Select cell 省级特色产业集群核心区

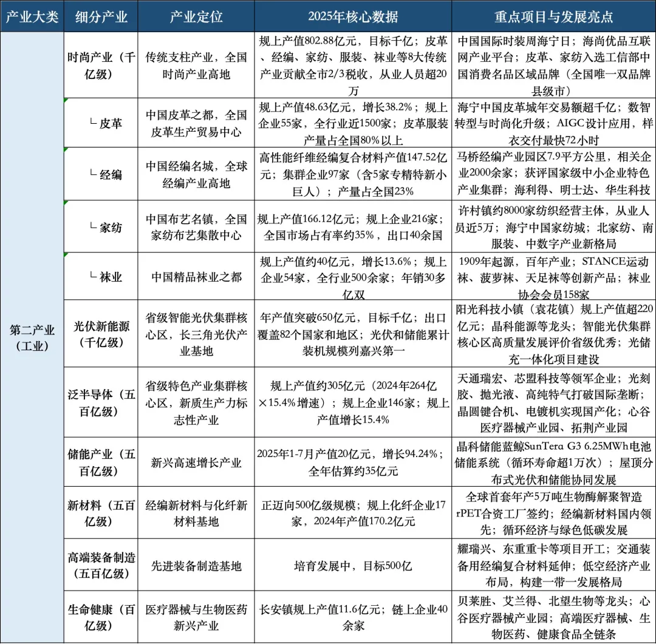click(x=196, y=402)
